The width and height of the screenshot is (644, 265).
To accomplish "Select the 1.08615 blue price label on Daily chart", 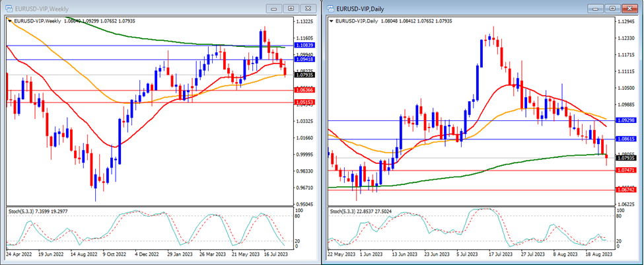I will pos(626,139).
